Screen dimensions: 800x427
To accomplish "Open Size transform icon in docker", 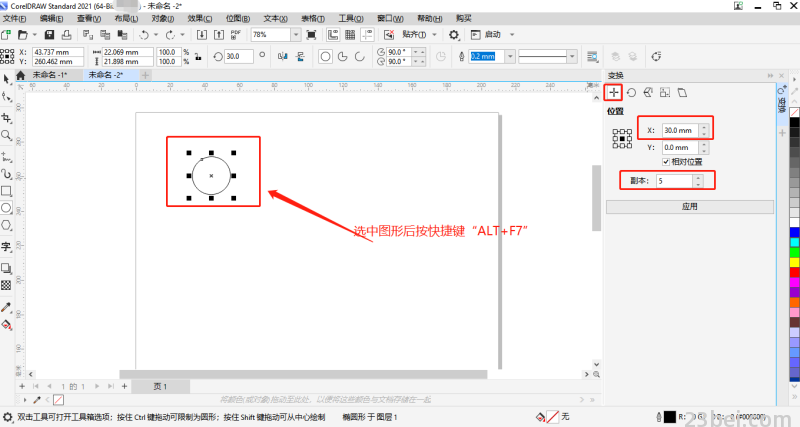I will coord(665,92).
